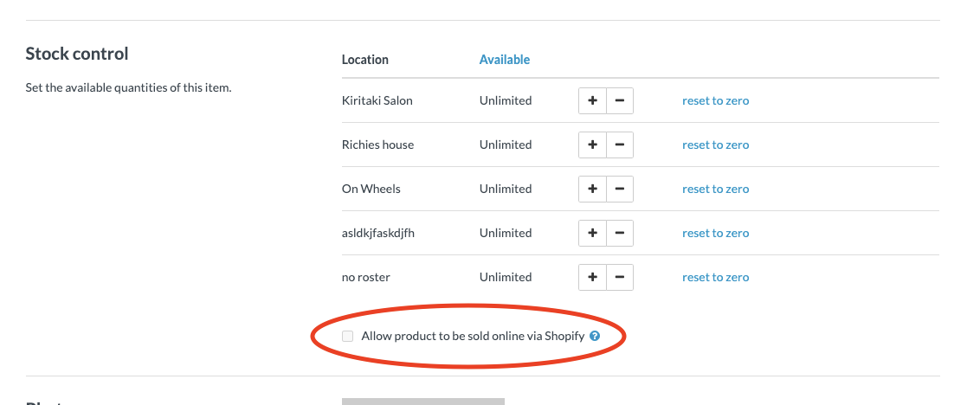Click the Available column header
The height and width of the screenshot is (405, 980).
coord(505,60)
